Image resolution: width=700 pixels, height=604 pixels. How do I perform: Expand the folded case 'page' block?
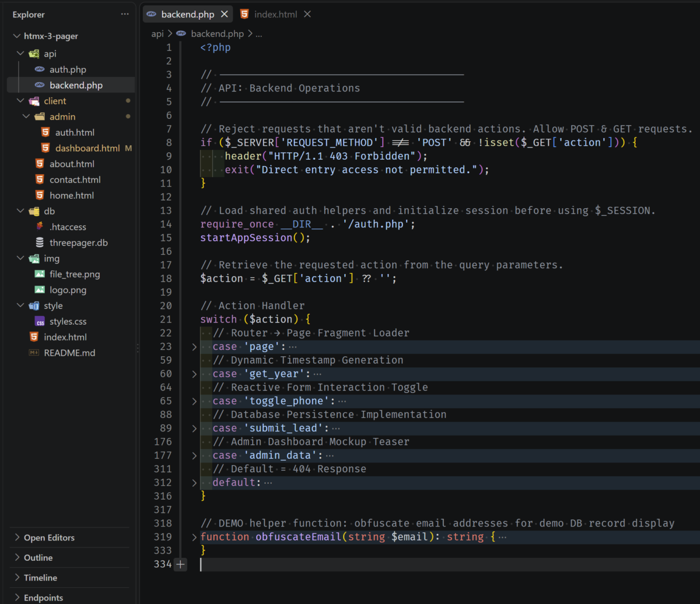(194, 347)
